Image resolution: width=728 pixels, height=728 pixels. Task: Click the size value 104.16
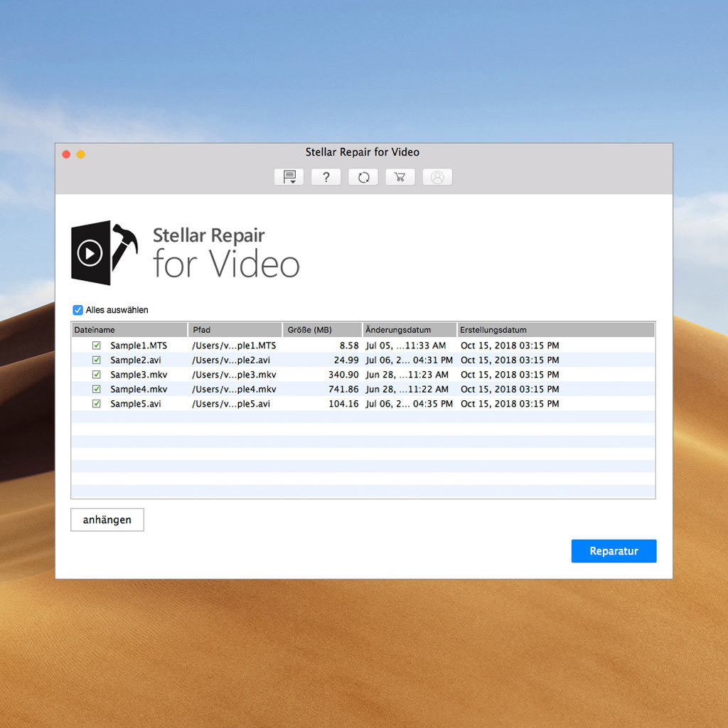point(343,404)
